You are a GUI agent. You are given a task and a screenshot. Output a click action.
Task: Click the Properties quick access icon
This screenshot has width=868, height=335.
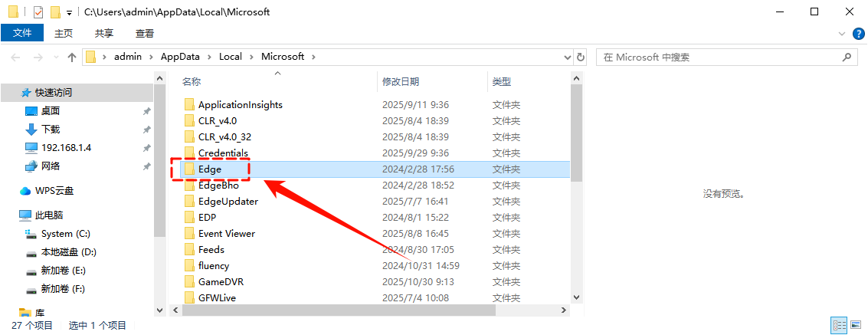pyautogui.click(x=38, y=11)
